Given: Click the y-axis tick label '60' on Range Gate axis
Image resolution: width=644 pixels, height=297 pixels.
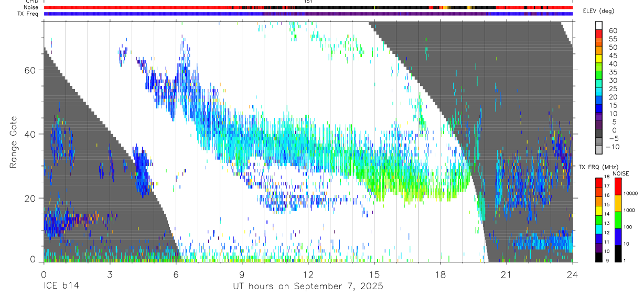Looking at the screenshot, I should coord(30,70).
